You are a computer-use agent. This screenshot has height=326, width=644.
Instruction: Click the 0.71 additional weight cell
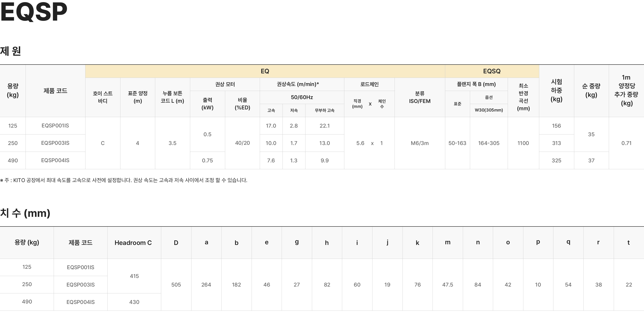[626, 143]
